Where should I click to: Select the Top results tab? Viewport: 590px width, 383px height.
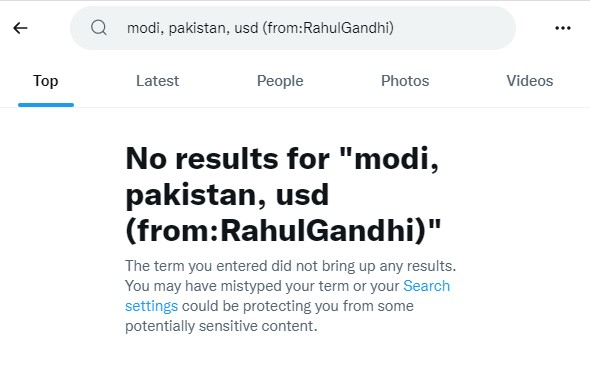point(46,81)
